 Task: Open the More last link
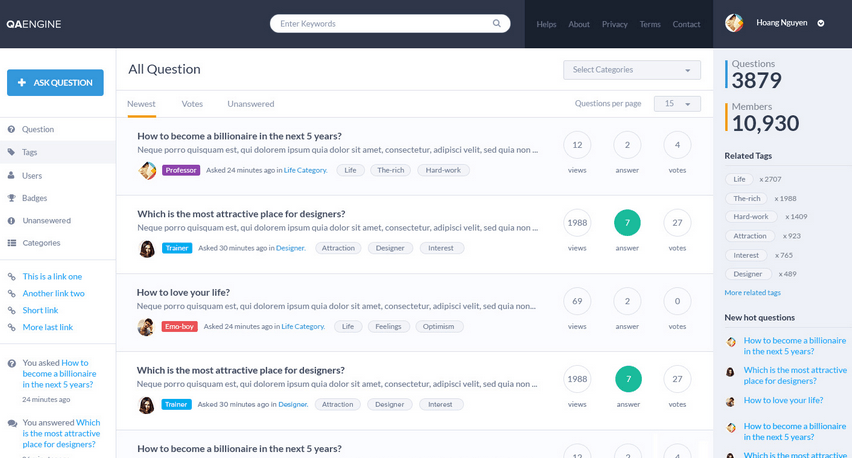47,327
